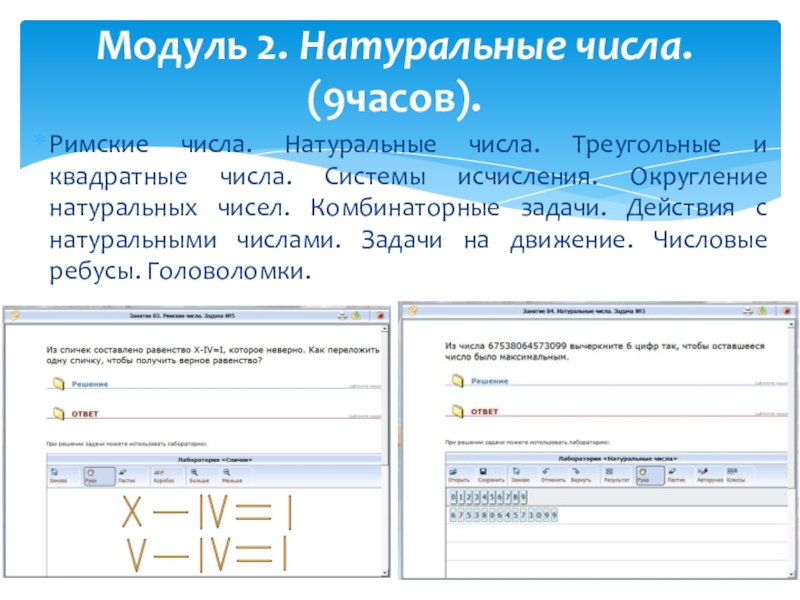Viewport: 800px width, 600px height.
Task: Click title text of Римские числа window
Action: 182,316
